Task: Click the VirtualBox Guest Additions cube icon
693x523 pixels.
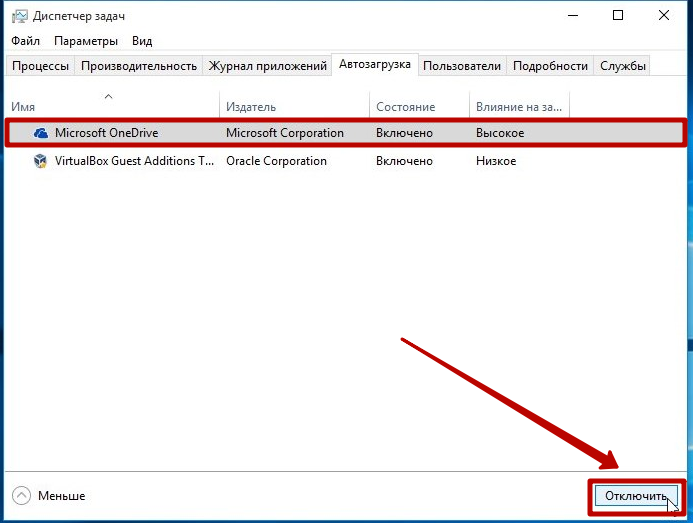Action: pos(40,161)
